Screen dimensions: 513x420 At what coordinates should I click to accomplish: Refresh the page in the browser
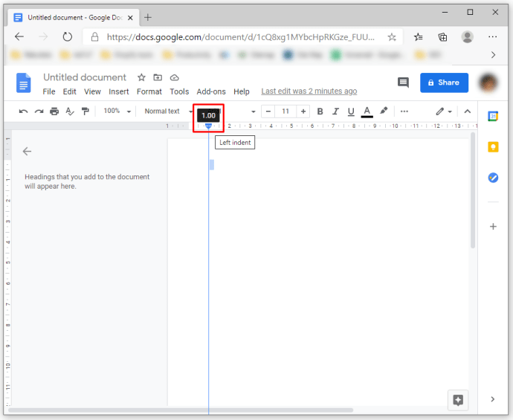click(68, 36)
